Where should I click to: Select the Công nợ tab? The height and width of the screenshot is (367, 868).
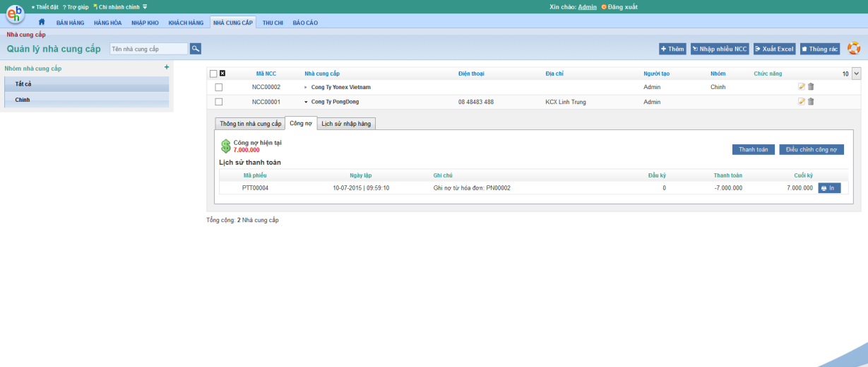(x=301, y=123)
